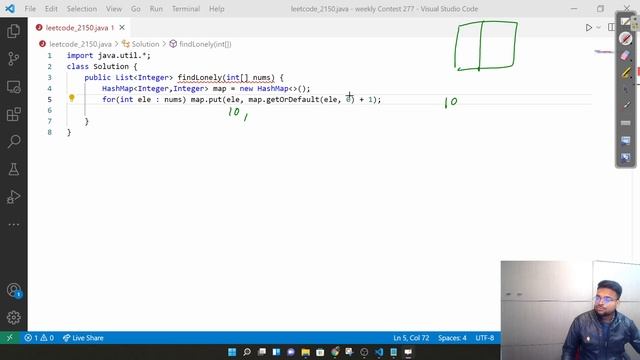Image resolution: width=640 pixels, height=360 pixels.
Task: Show errors and warnings count in status bar
Action: click(x=39, y=338)
